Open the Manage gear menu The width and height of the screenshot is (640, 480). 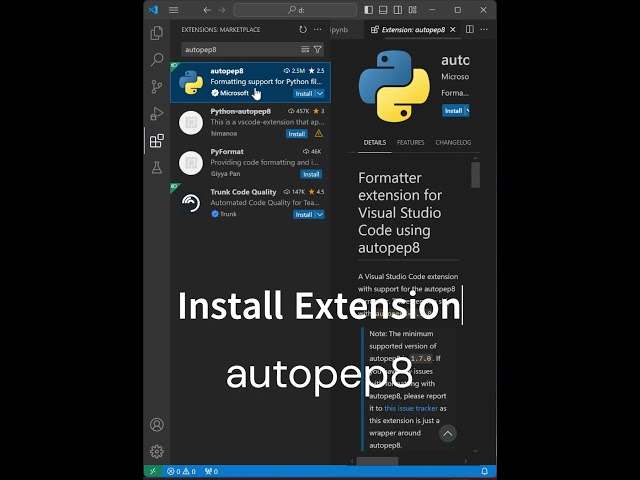click(x=157, y=451)
